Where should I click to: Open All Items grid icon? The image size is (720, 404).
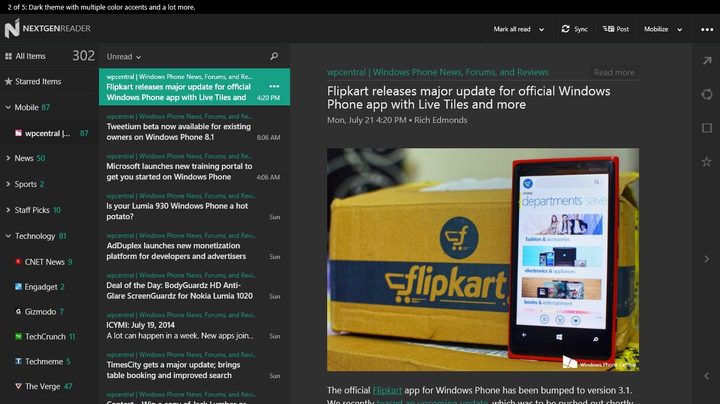[x=8, y=56]
